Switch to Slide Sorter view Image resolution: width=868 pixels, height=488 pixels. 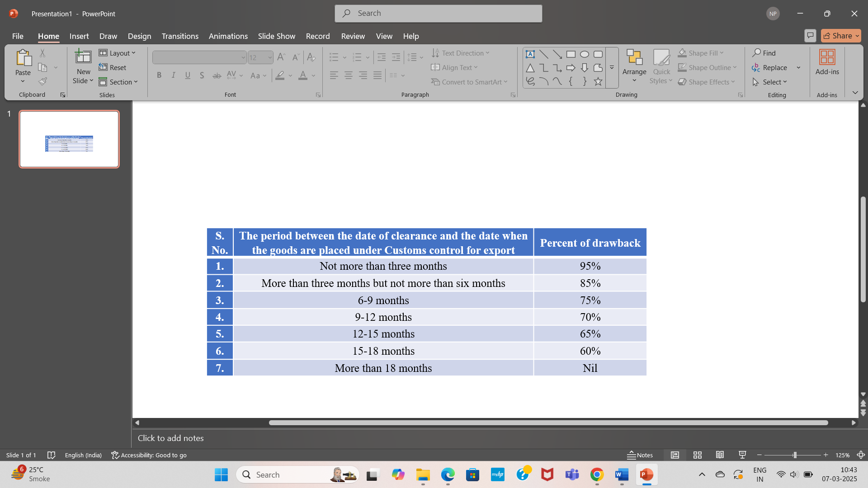697,455
